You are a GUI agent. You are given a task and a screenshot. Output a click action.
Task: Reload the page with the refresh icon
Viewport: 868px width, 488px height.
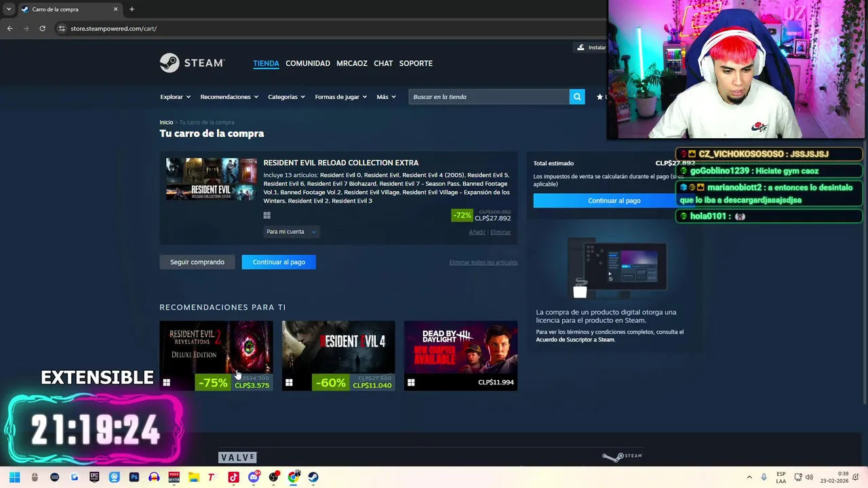click(x=42, y=28)
